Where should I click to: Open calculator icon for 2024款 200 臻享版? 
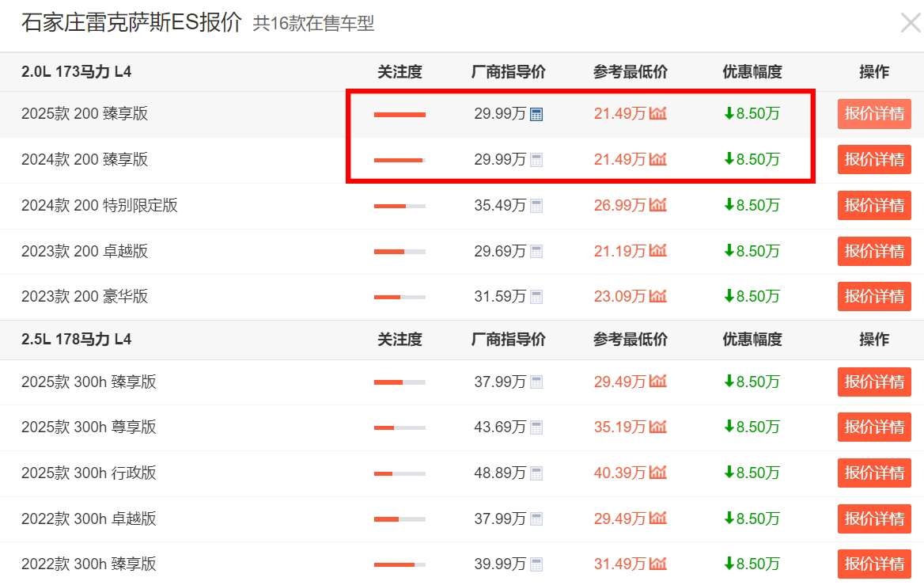pos(536,160)
